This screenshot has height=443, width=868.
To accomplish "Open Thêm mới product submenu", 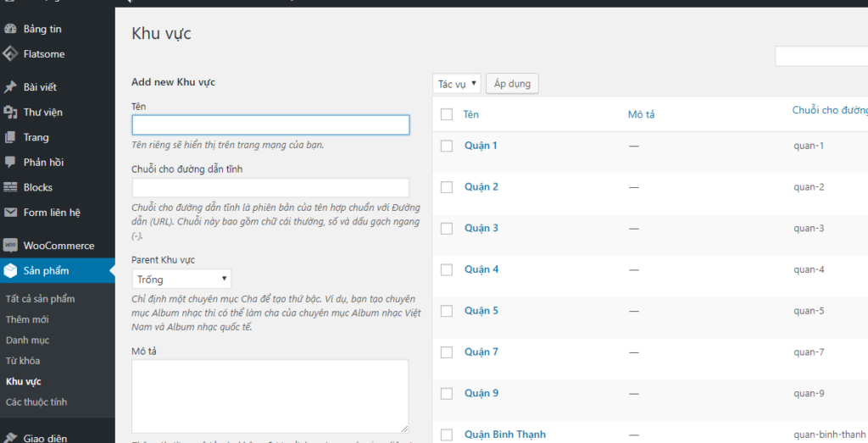I will point(27,319).
